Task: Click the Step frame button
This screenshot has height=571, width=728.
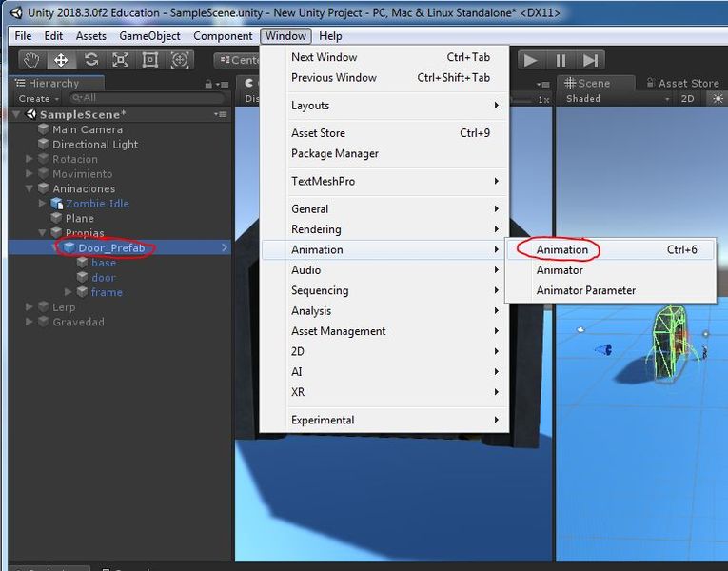Action: 591,60
